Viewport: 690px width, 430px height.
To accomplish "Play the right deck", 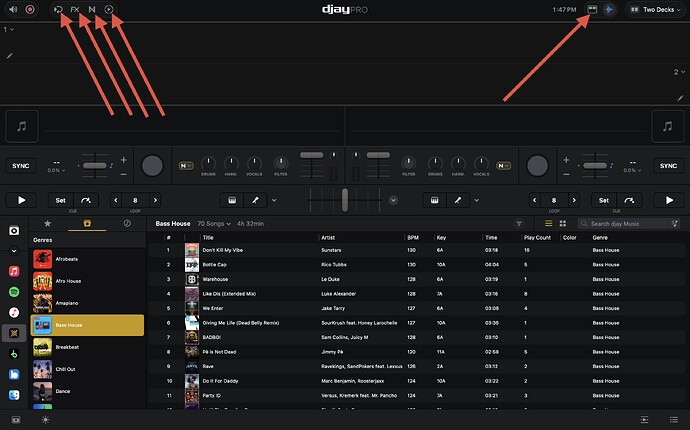I will (668, 200).
